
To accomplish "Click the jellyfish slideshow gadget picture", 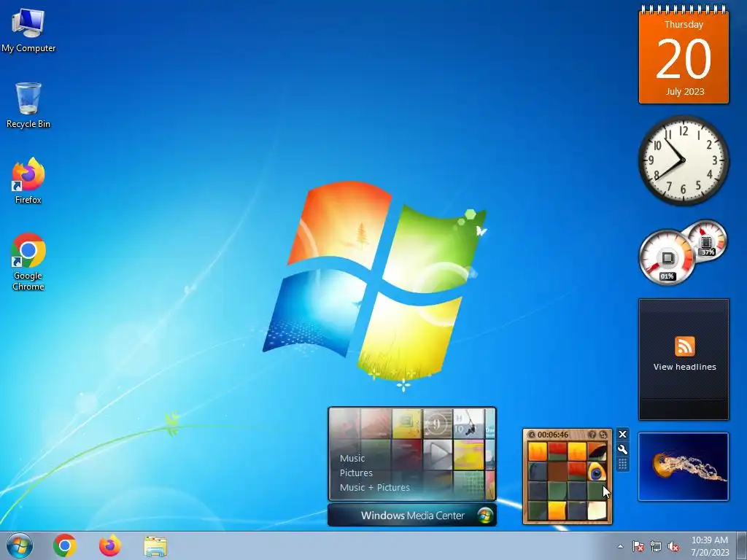I will click(684, 467).
